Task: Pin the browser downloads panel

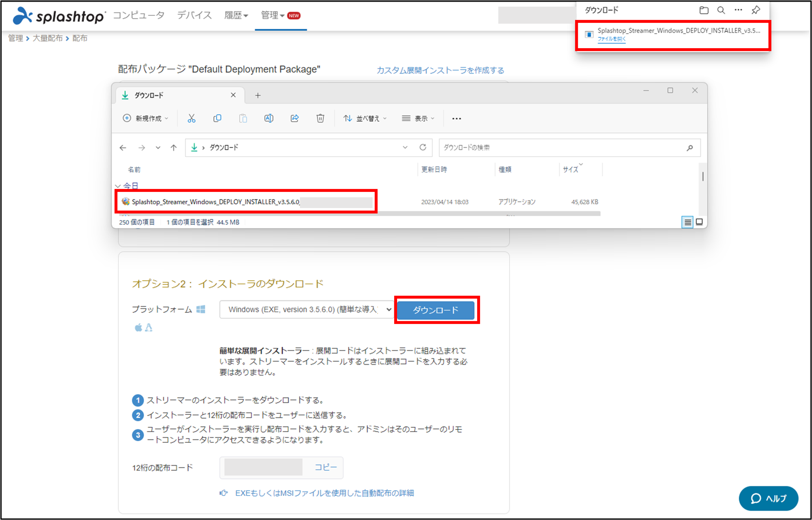Action: (x=756, y=10)
